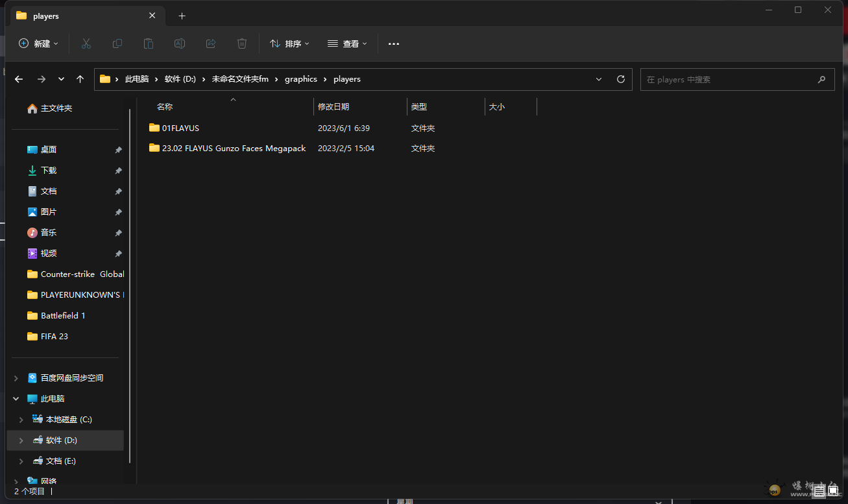Open Counter-strike Global folder in sidebar
The image size is (848, 504).
75,274
